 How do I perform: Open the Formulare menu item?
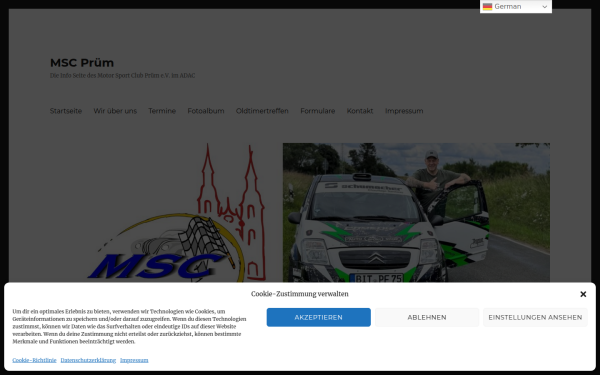pyautogui.click(x=318, y=111)
